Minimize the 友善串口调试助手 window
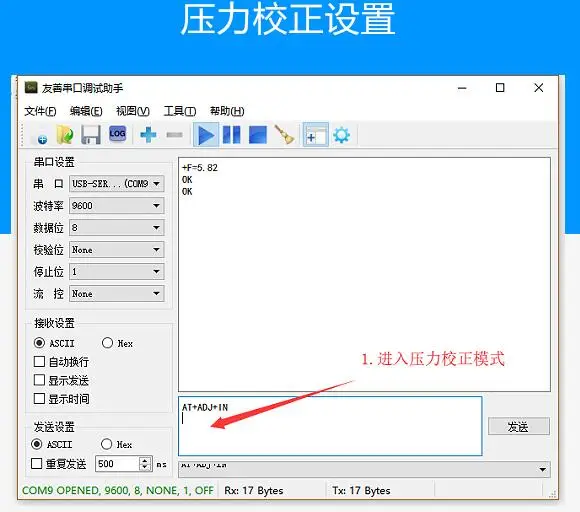The width and height of the screenshot is (580, 512). point(462,88)
